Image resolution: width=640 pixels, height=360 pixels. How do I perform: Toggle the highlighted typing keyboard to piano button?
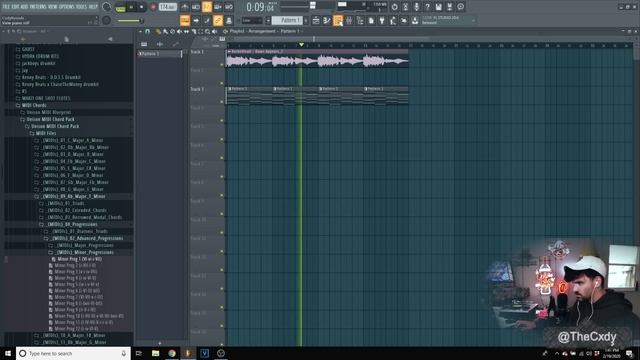pyautogui.click(x=185, y=20)
